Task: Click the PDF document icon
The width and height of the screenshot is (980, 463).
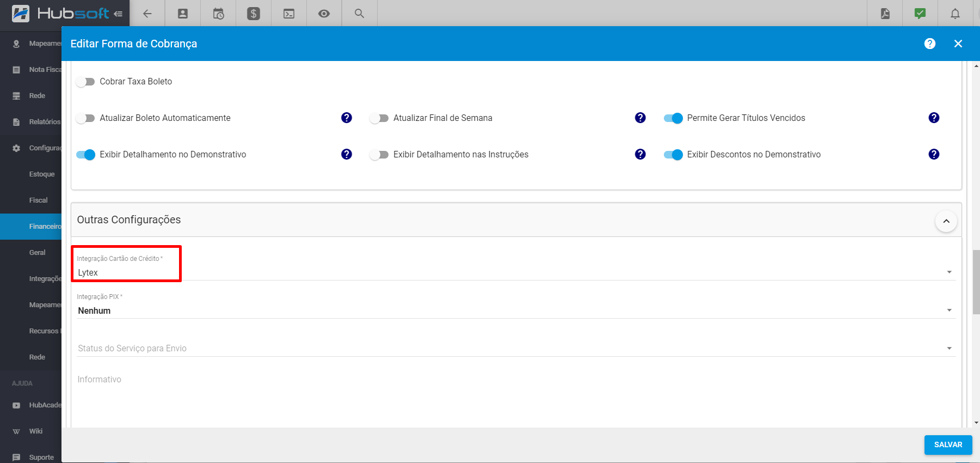Action: coord(885,14)
